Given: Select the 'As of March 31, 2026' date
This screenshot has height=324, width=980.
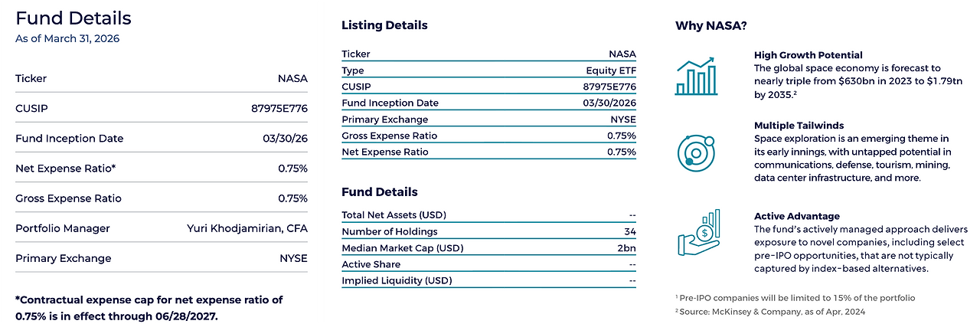Looking at the screenshot, I should (67, 38).
